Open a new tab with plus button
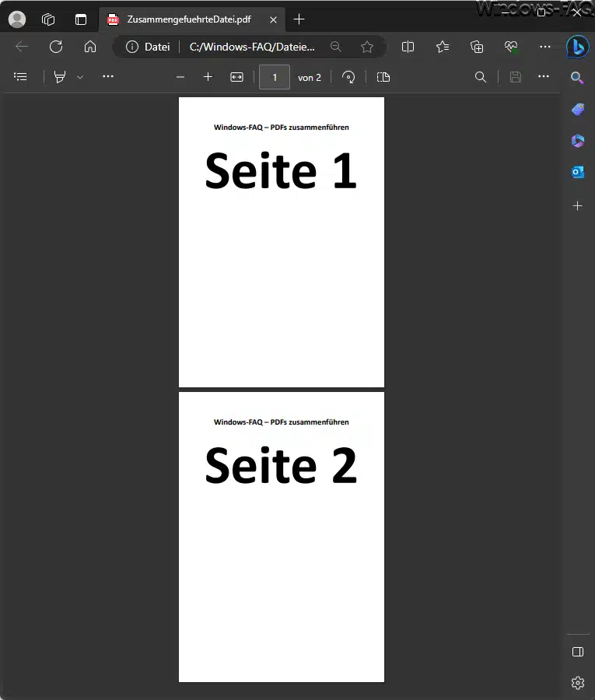595x700 pixels. click(x=299, y=19)
